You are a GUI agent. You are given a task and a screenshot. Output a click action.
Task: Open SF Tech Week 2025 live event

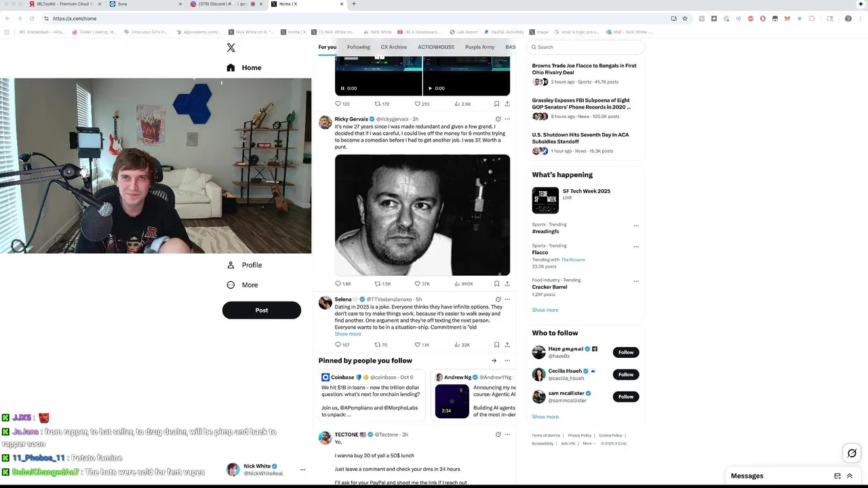tap(585, 200)
